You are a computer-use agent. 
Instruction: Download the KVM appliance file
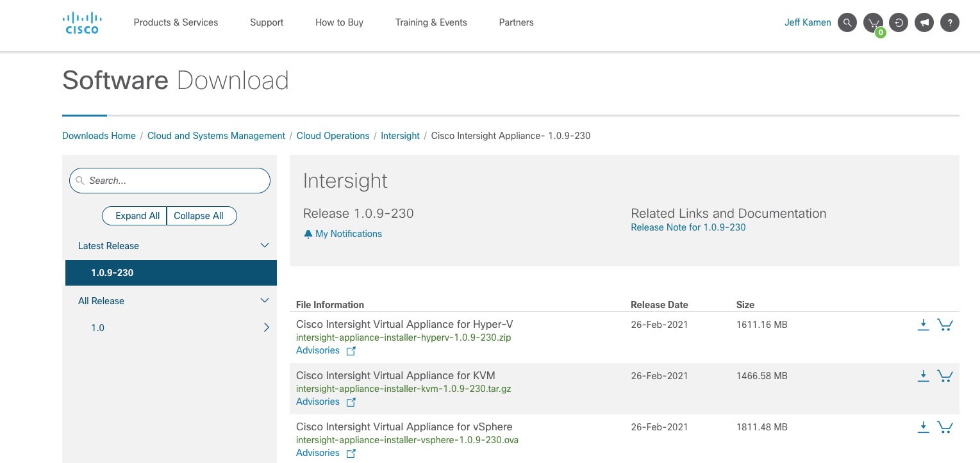pyautogui.click(x=923, y=376)
